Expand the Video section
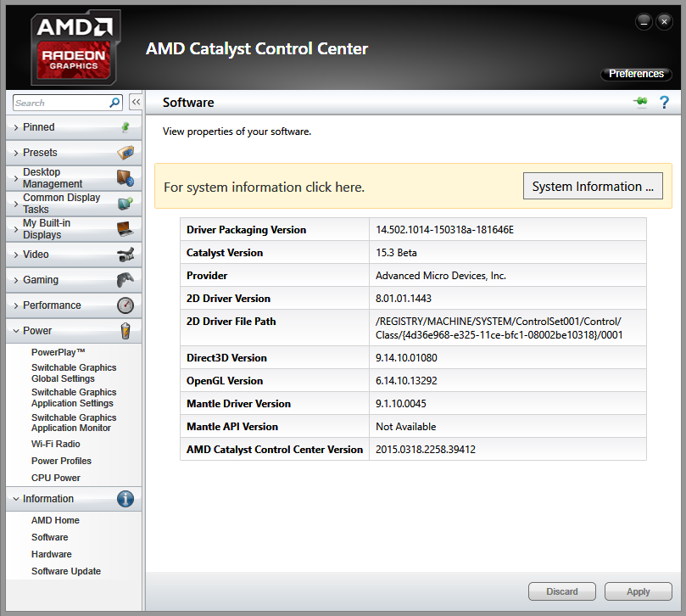The image size is (686, 616). 74,255
